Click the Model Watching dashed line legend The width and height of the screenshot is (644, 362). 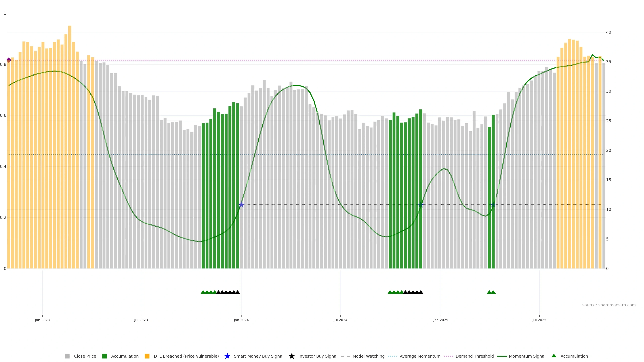(x=345, y=356)
